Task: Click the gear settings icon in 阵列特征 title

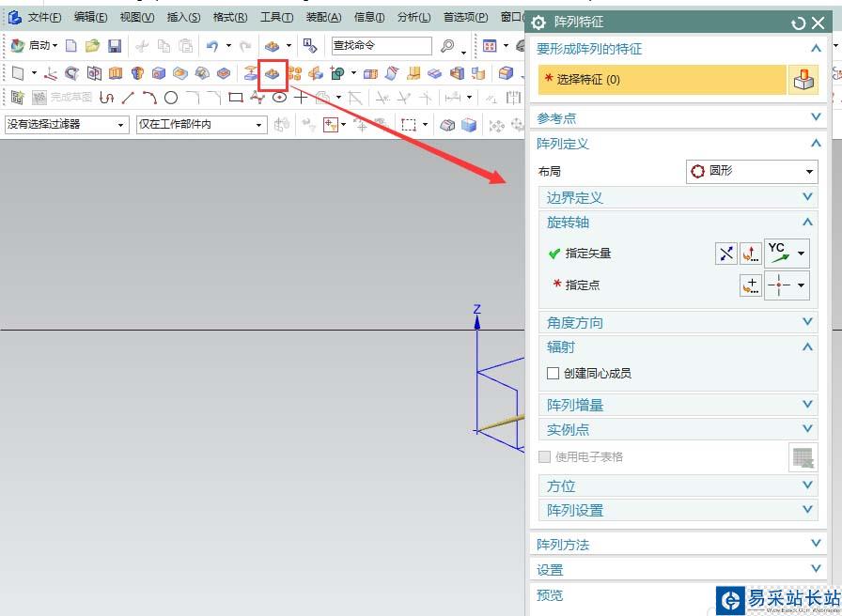Action: (x=538, y=23)
